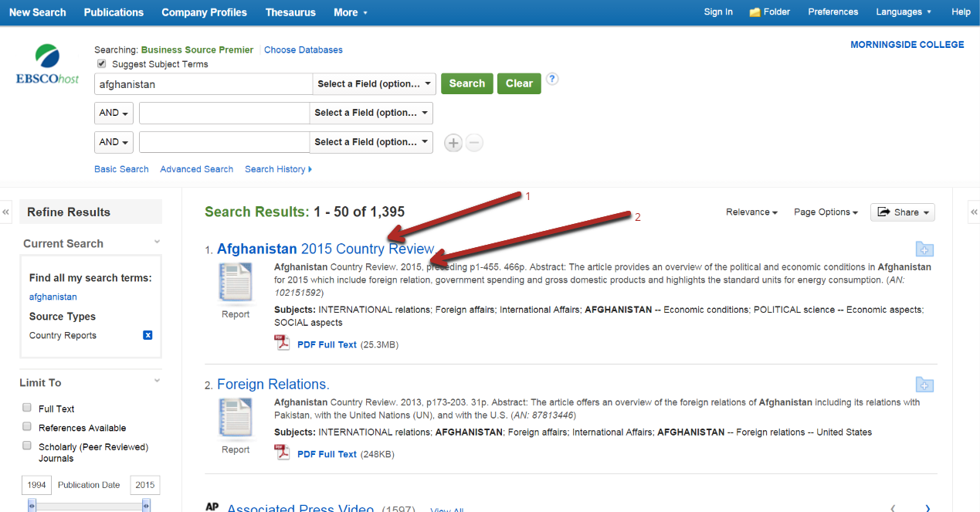The image size is (980, 512).
Task: Open Thesaurus in the top menu
Action: click(x=290, y=12)
